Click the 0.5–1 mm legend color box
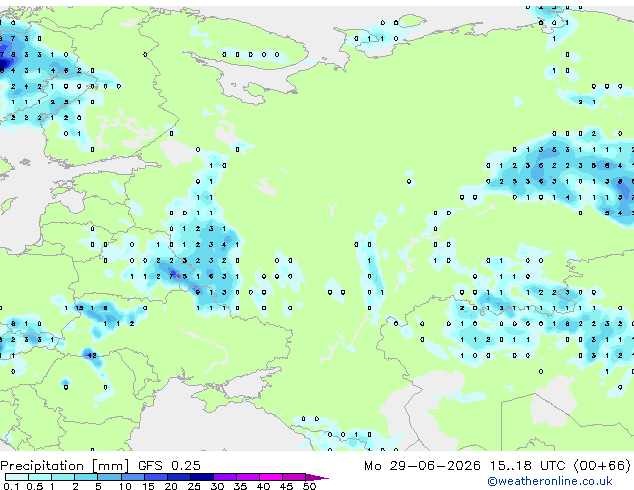Image resolution: width=634 pixels, height=490 pixels. (x=40, y=477)
